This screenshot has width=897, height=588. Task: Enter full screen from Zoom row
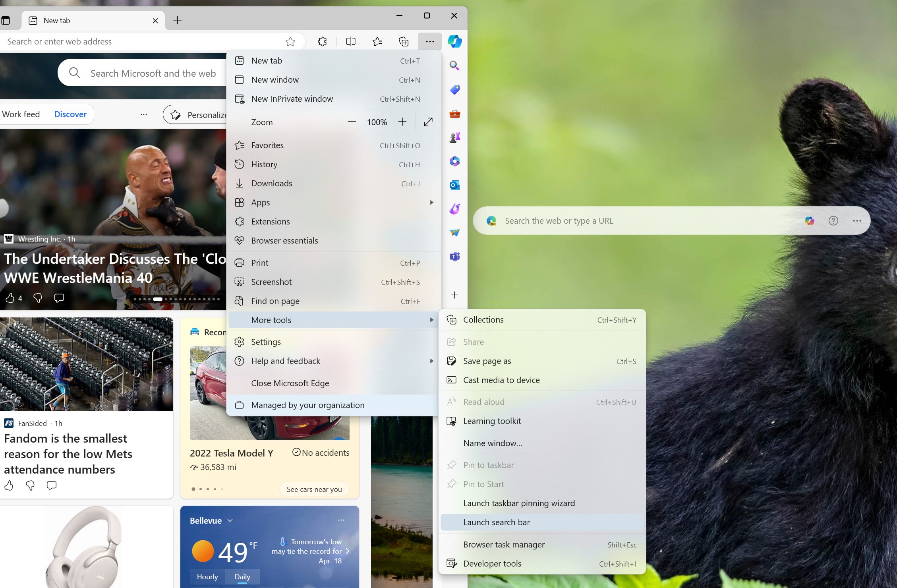(428, 122)
